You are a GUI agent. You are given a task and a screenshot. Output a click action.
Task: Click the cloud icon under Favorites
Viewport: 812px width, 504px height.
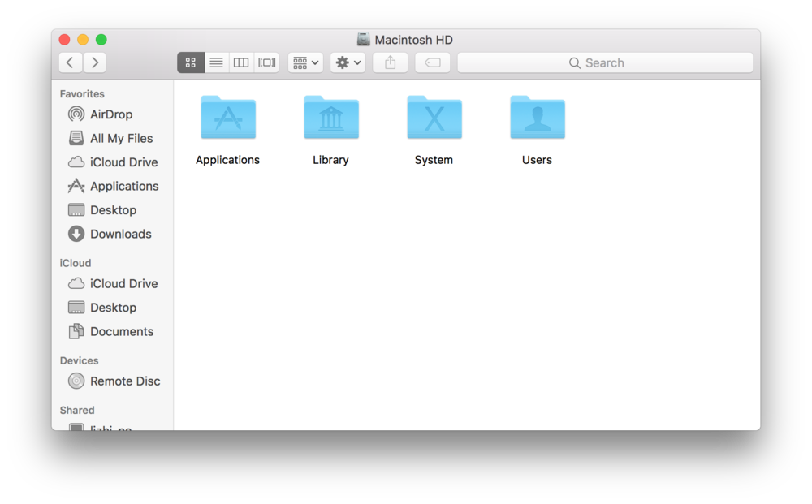[76, 162]
